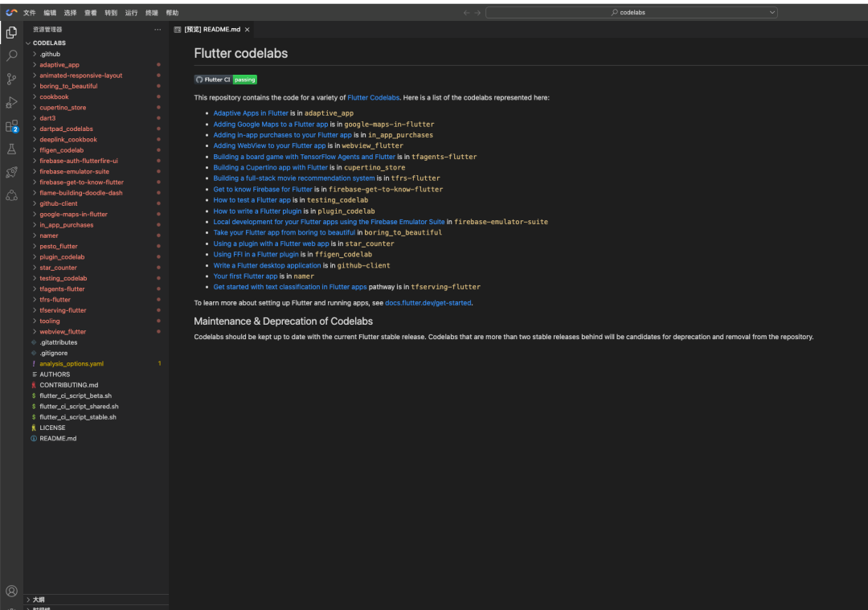Click the app logo in title bar

[x=11, y=12]
